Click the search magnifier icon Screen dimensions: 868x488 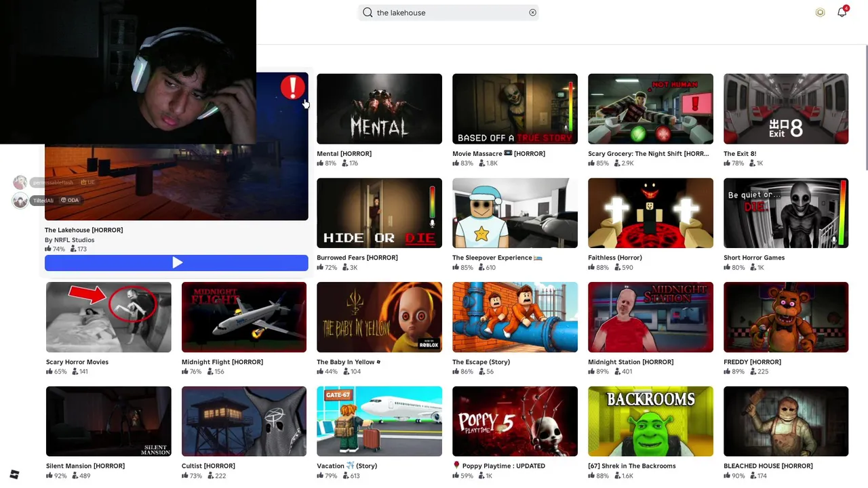tap(368, 12)
